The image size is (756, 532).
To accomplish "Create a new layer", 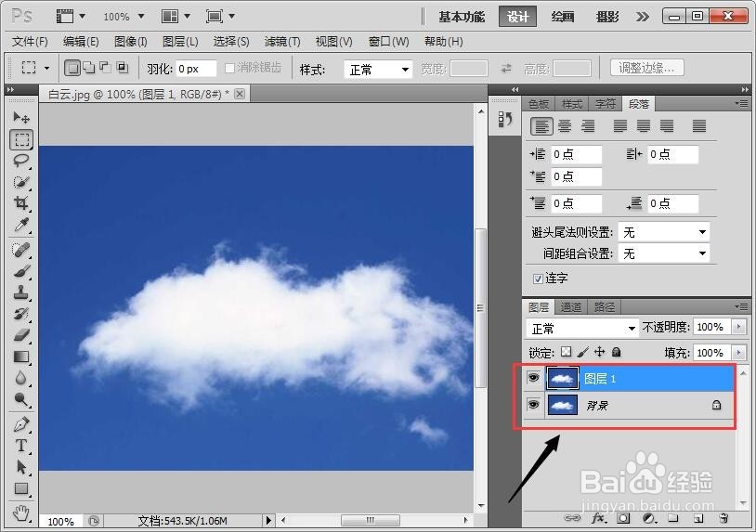I will pyautogui.click(x=698, y=518).
